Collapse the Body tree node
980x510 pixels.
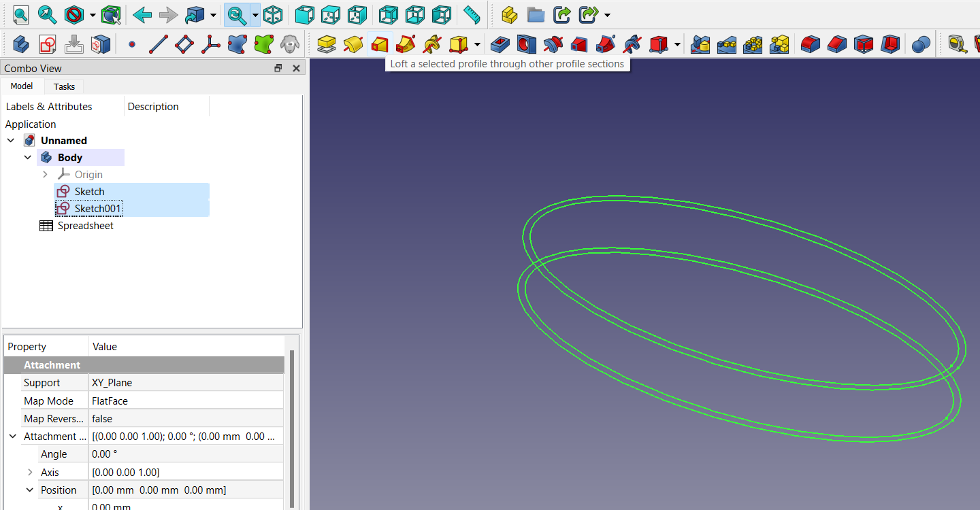click(27, 156)
